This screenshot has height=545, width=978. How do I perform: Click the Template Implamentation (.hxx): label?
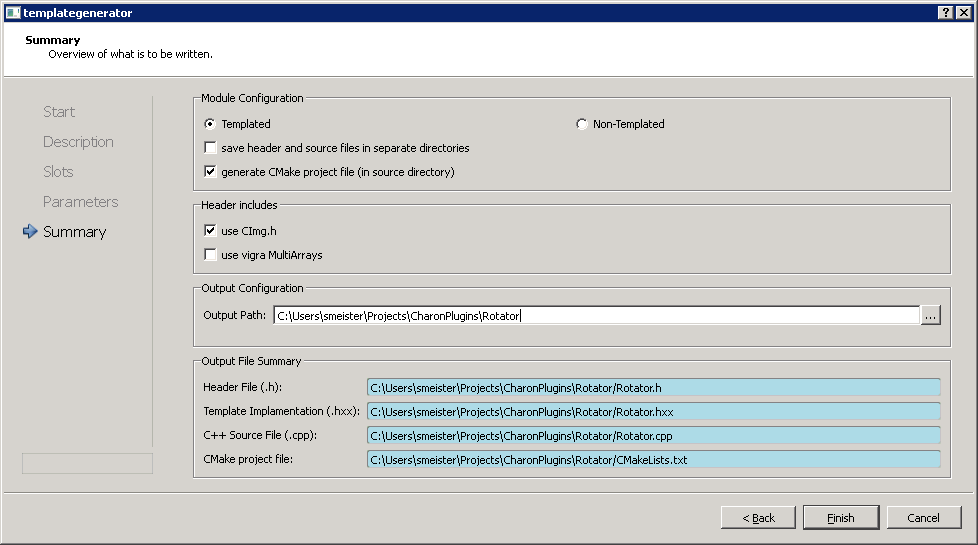281,411
